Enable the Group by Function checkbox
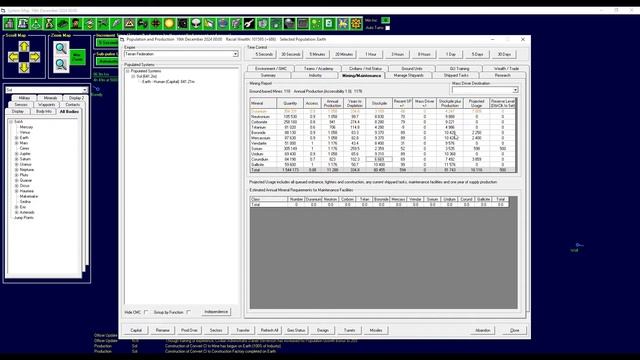The width and height of the screenshot is (640, 360). [x=188, y=312]
